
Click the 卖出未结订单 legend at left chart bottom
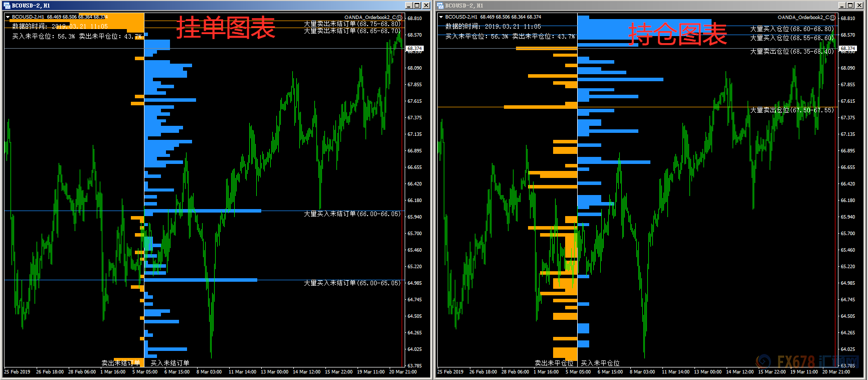(121, 363)
